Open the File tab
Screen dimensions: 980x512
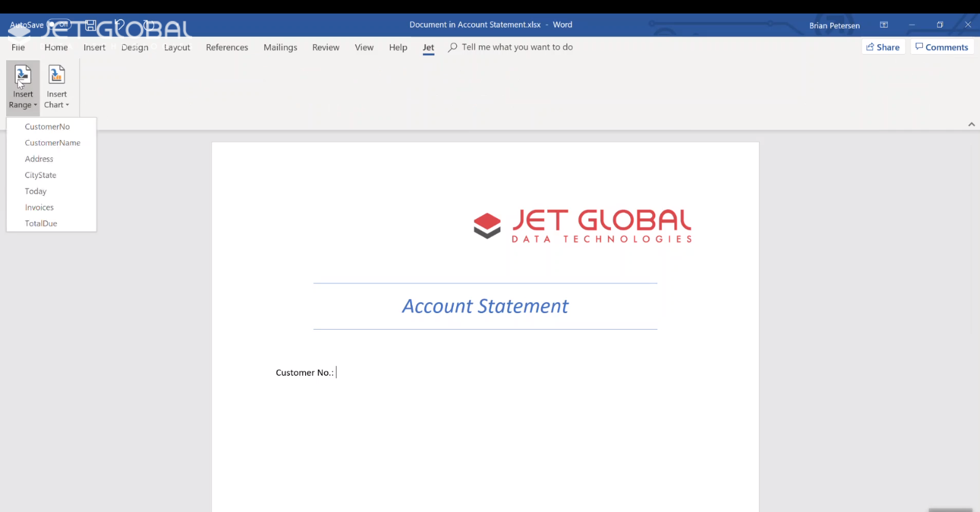point(18,47)
